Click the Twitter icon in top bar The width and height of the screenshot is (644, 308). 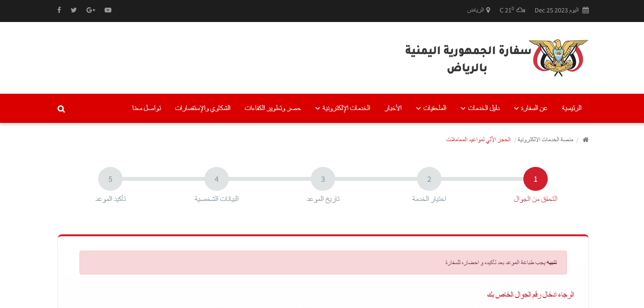pyautogui.click(x=74, y=10)
